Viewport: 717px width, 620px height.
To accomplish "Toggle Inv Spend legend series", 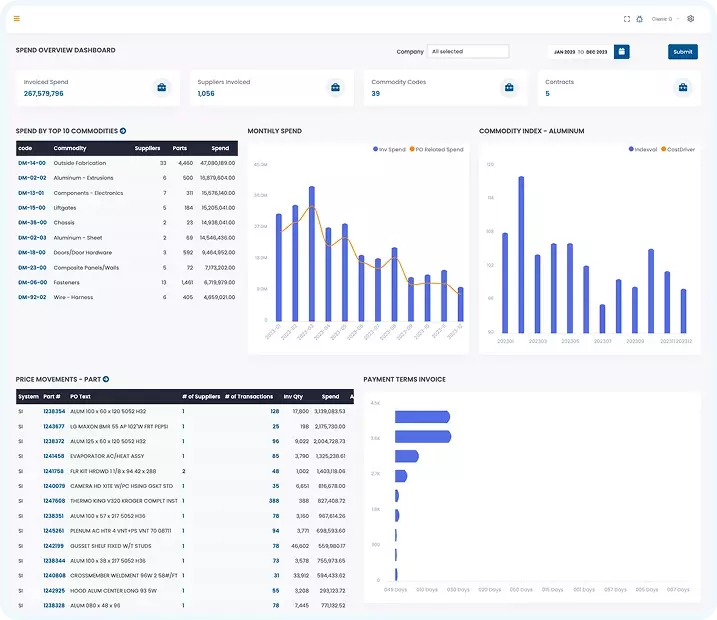I will 389,149.
